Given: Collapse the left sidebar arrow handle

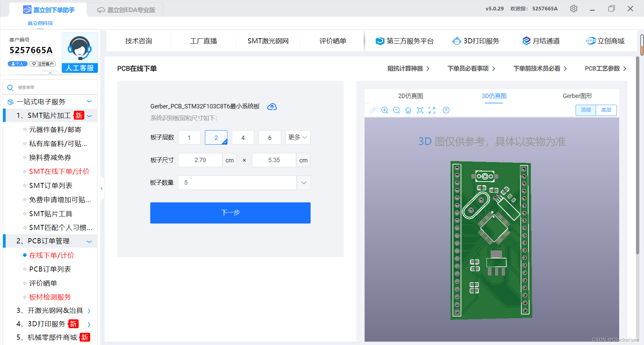Looking at the screenshot, I should (x=102, y=189).
